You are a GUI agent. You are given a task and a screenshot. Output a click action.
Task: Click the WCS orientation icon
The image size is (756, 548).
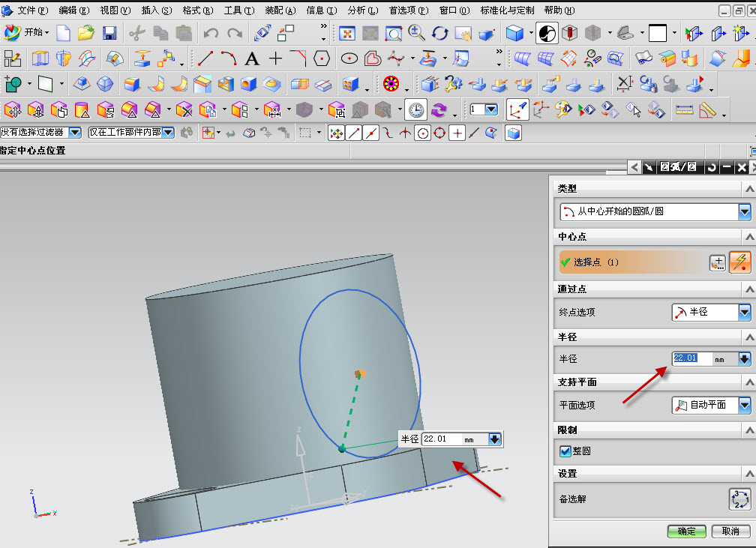(x=517, y=109)
